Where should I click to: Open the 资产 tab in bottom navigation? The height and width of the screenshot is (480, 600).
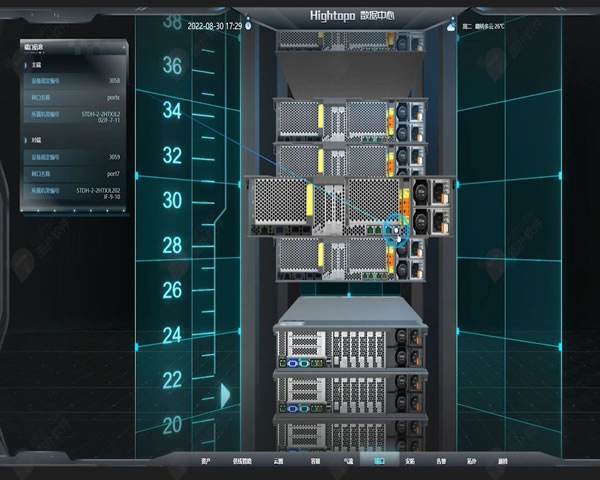click(x=206, y=462)
